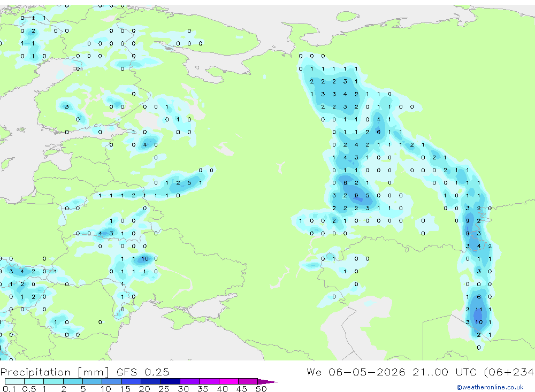Screen dimensions: 535x392
Task: Select the purple arrow tip beyond 50 on the legend
Action: pos(267,382)
